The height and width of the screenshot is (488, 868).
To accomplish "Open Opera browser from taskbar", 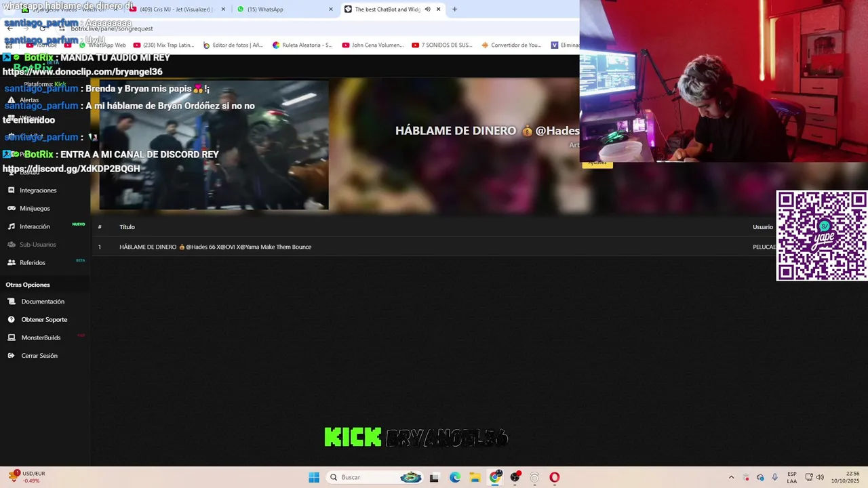I will point(555,477).
